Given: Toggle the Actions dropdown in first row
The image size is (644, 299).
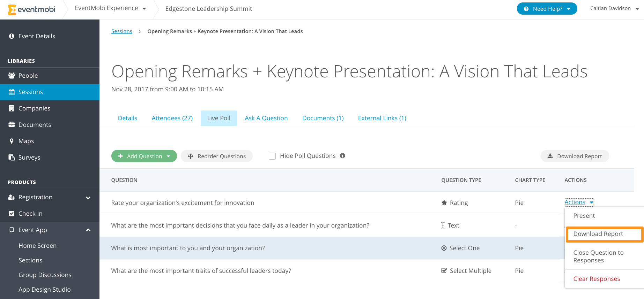Looking at the screenshot, I should tap(579, 202).
